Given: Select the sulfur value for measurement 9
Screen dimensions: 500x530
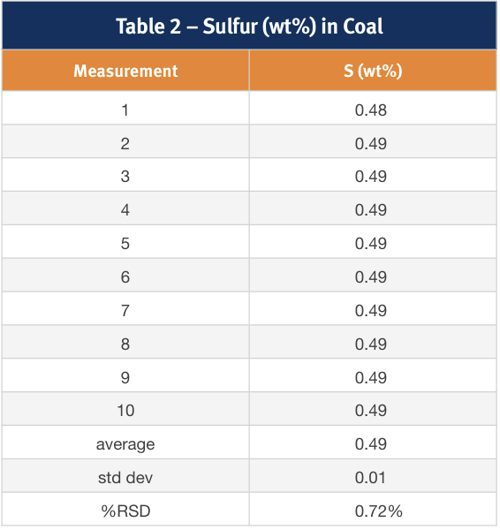Looking at the screenshot, I should 371,378.
